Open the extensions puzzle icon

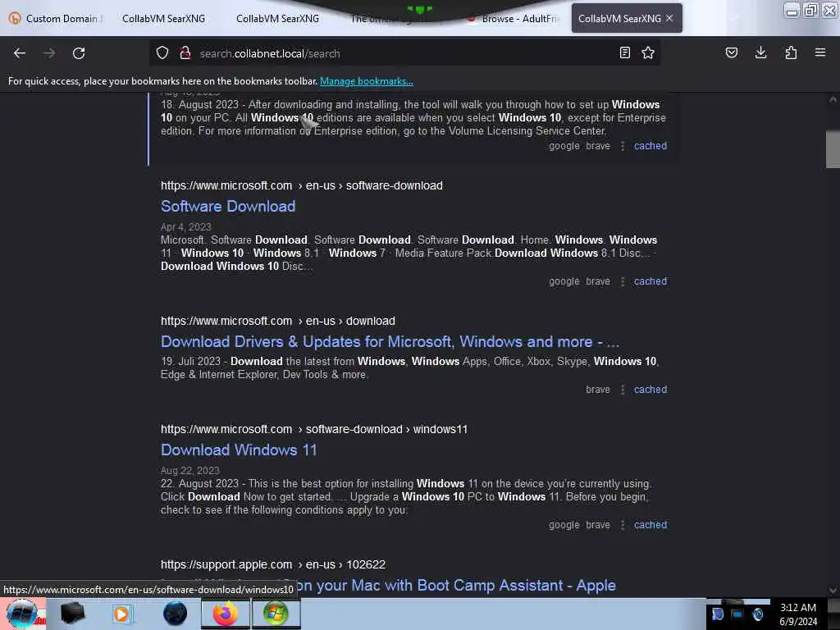791,52
